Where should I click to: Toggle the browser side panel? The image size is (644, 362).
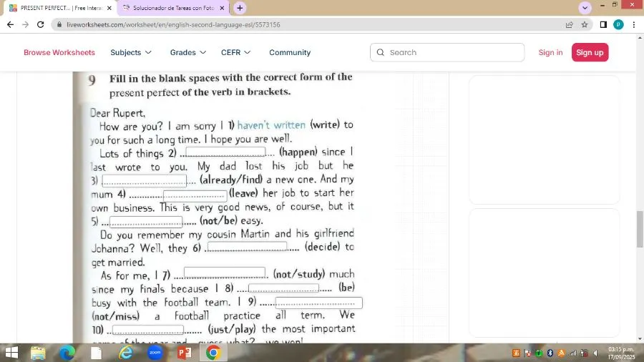coord(603,24)
